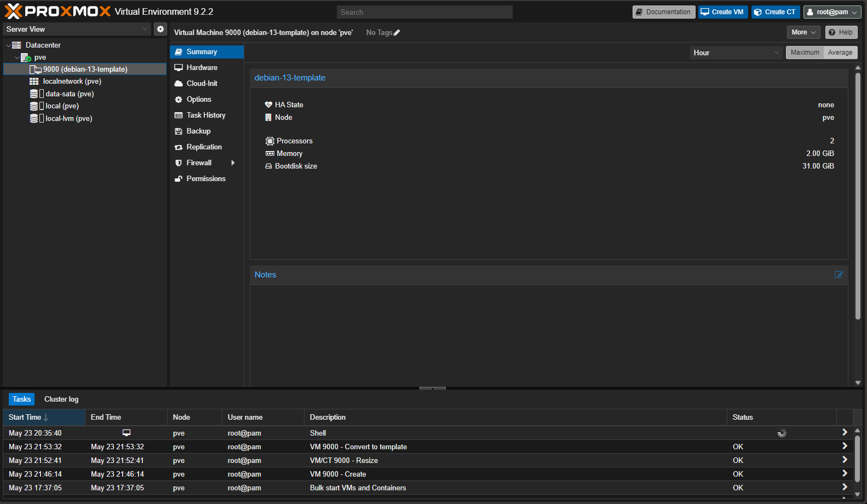Screen dimensions: 867x504
Task: Sort by the Node column header
Action: pyautogui.click(x=194, y=418)
